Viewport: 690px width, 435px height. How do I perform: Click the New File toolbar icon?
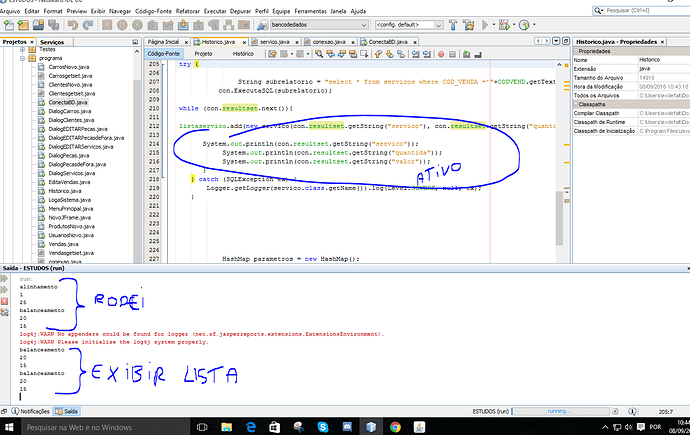pos(7,25)
